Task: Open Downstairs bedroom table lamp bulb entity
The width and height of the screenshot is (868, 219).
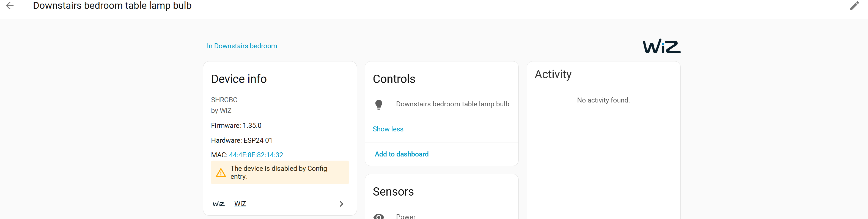Action: point(452,104)
